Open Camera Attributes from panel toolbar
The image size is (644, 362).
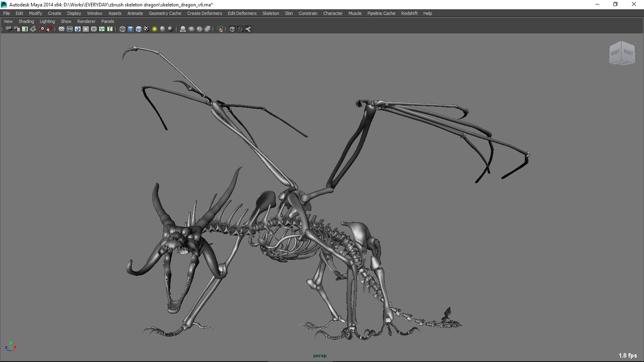point(17,29)
